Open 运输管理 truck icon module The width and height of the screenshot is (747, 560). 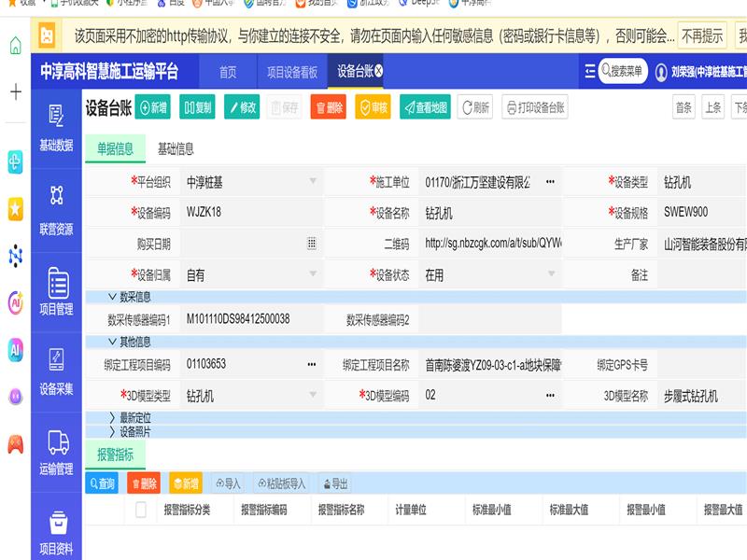(x=56, y=452)
